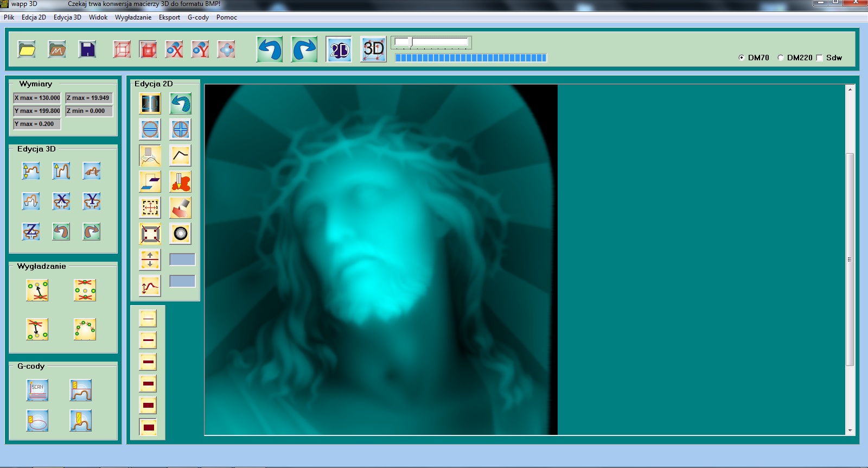Click the Y max = 199.800 field
The width and height of the screenshot is (868, 468).
click(37, 111)
